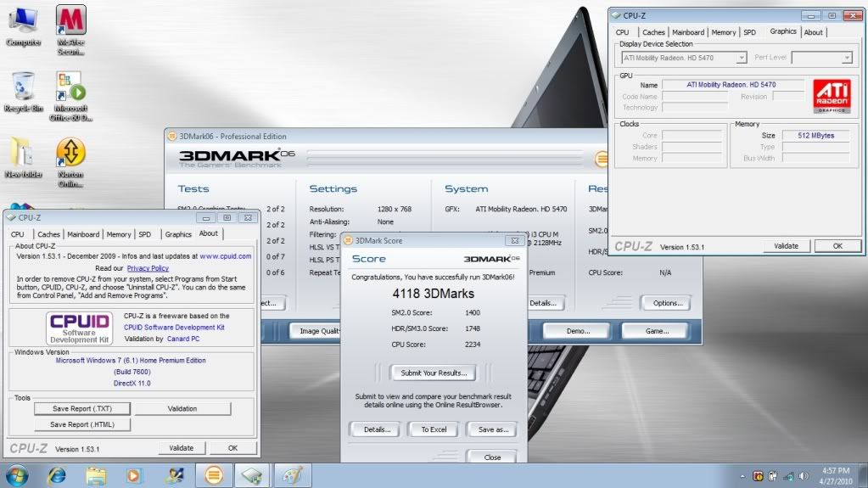868x488 pixels.
Task: Click the Image Quality button
Action: click(x=316, y=331)
